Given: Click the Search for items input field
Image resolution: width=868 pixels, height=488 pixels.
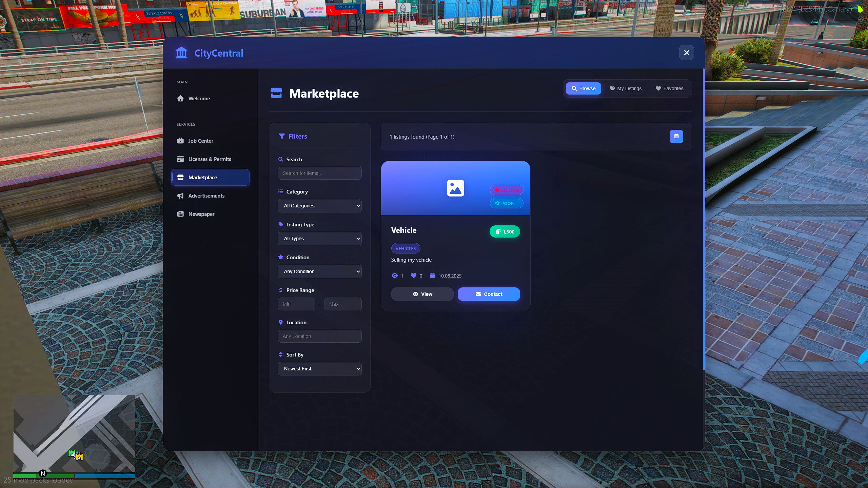Looking at the screenshot, I should click(319, 173).
